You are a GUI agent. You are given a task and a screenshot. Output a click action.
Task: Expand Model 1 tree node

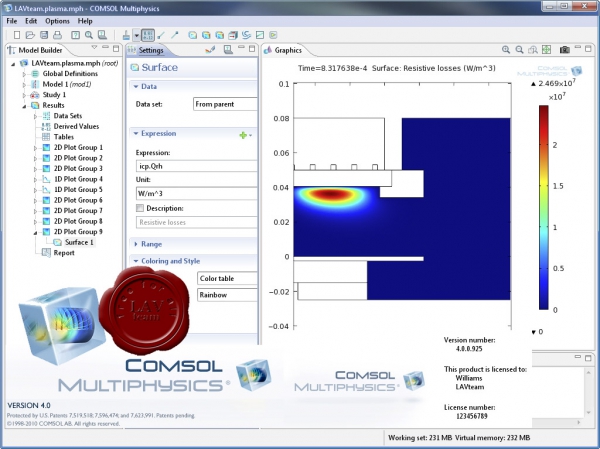point(24,85)
